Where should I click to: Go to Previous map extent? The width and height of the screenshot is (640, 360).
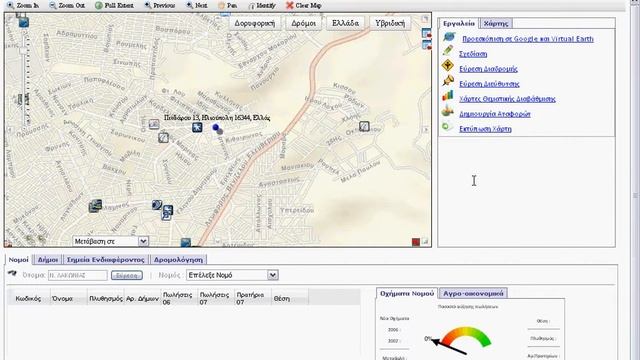point(160,5)
